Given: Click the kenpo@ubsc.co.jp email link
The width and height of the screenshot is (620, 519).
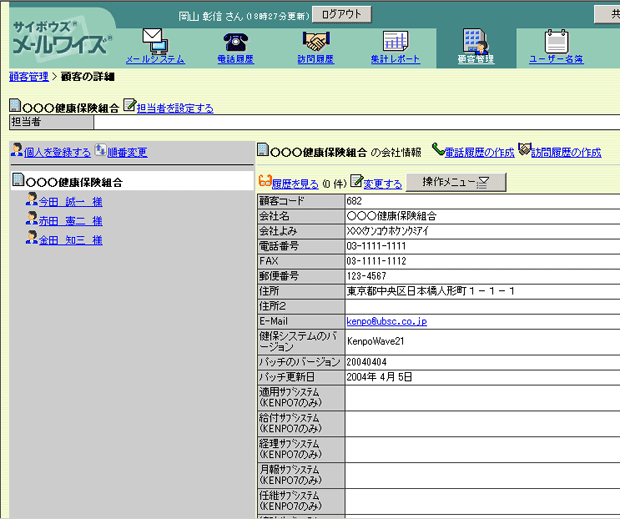Looking at the screenshot, I should tap(387, 321).
